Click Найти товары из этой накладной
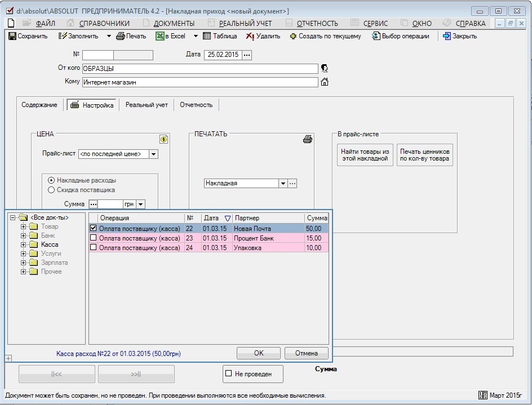 [x=365, y=155]
